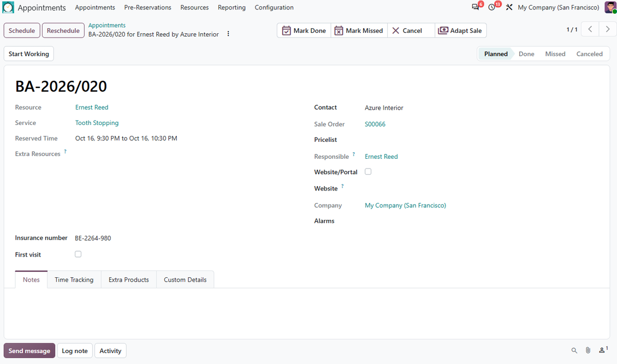
Task: Click the Schedule button
Action: (x=22, y=31)
